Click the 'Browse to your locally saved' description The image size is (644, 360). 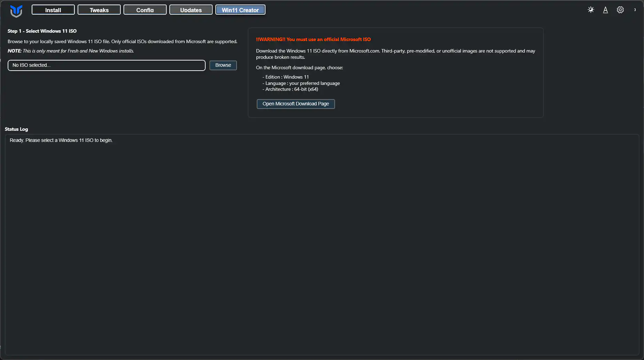click(x=122, y=41)
